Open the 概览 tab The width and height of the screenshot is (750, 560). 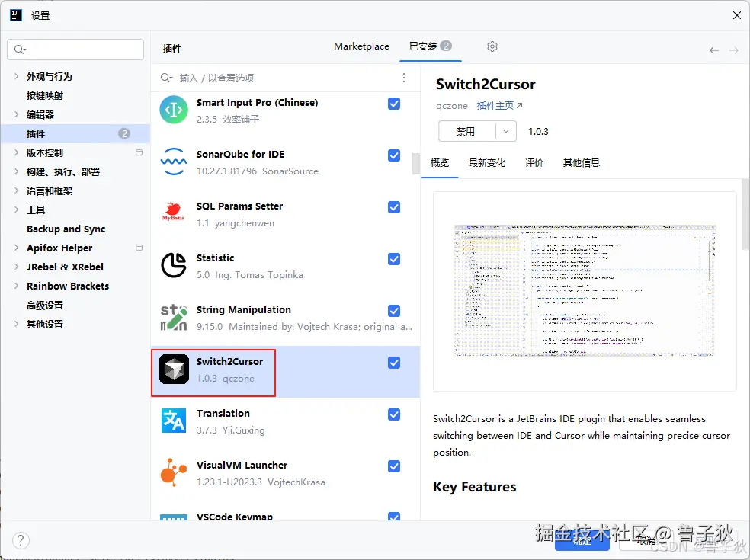click(x=440, y=163)
